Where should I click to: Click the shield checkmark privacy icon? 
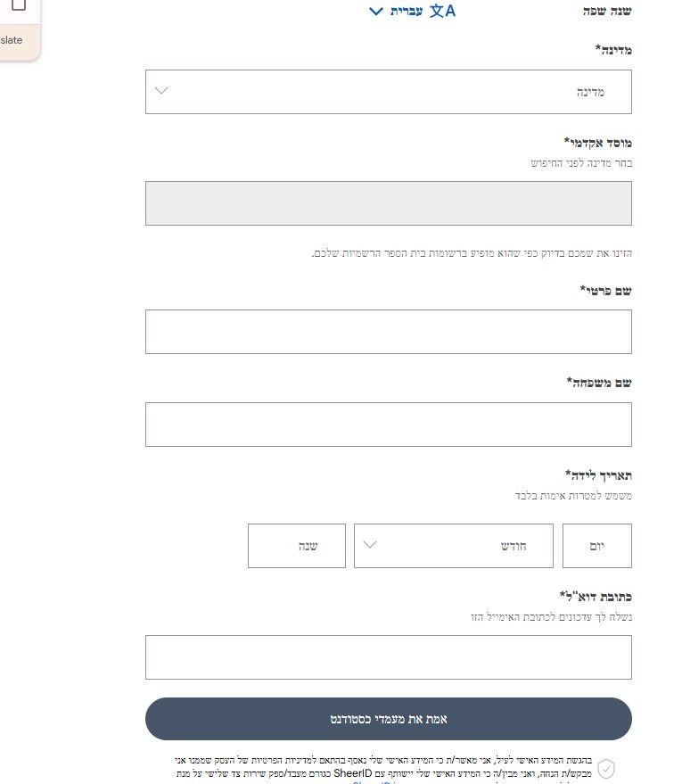(x=606, y=769)
